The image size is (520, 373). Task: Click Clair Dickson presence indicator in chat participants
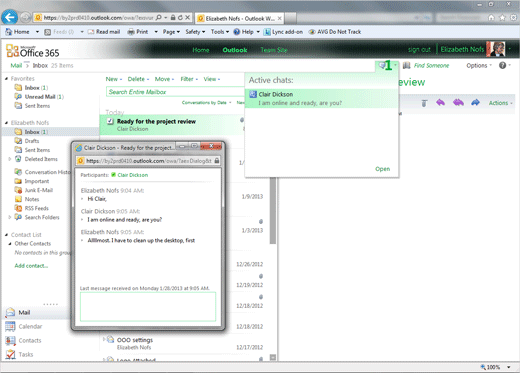[x=113, y=175]
